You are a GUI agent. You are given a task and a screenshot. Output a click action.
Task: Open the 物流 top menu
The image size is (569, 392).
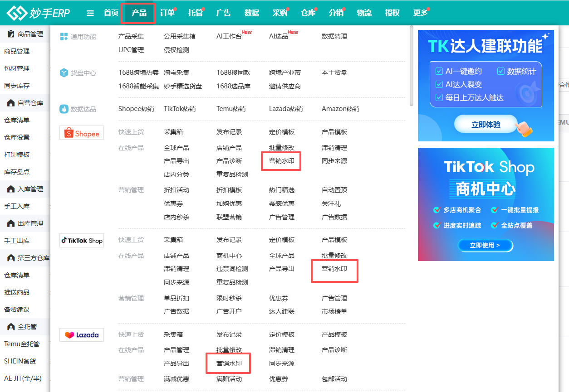click(x=364, y=13)
